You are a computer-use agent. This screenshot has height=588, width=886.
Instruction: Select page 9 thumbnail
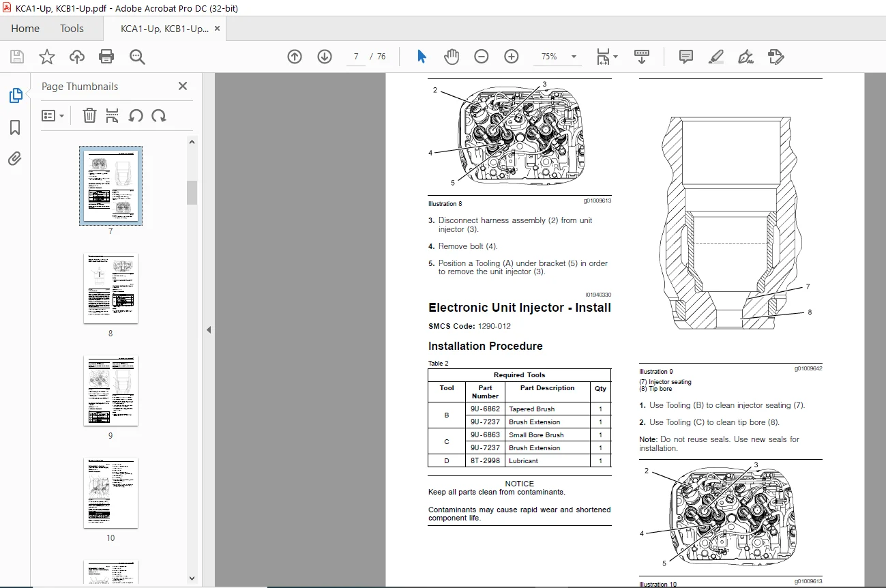pos(110,391)
